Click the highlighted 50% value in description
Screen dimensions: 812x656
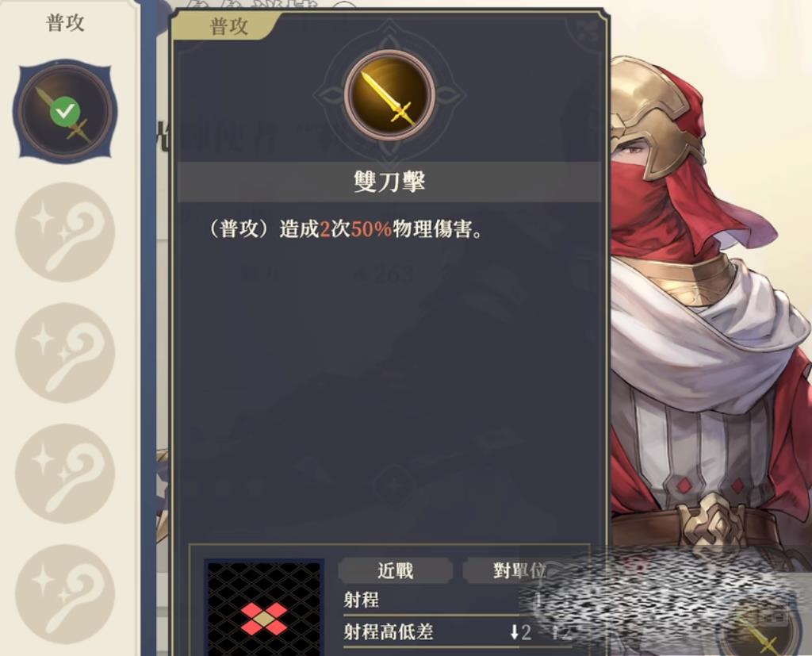click(x=371, y=229)
